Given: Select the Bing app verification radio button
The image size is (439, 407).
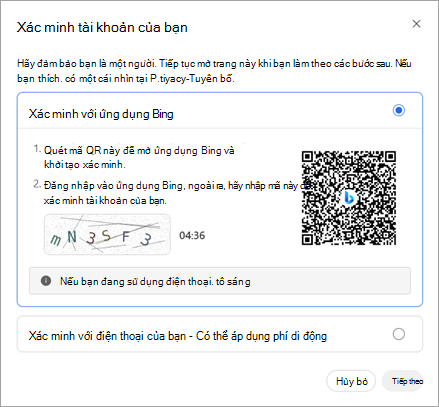Looking at the screenshot, I should pyautogui.click(x=399, y=110).
